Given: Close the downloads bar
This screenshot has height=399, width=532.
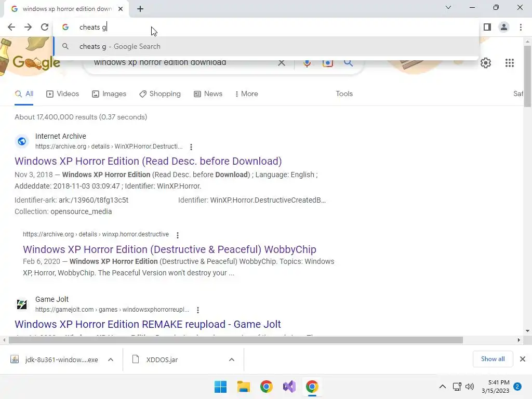Looking at the screenshot, I should click(x=523, y=359).
